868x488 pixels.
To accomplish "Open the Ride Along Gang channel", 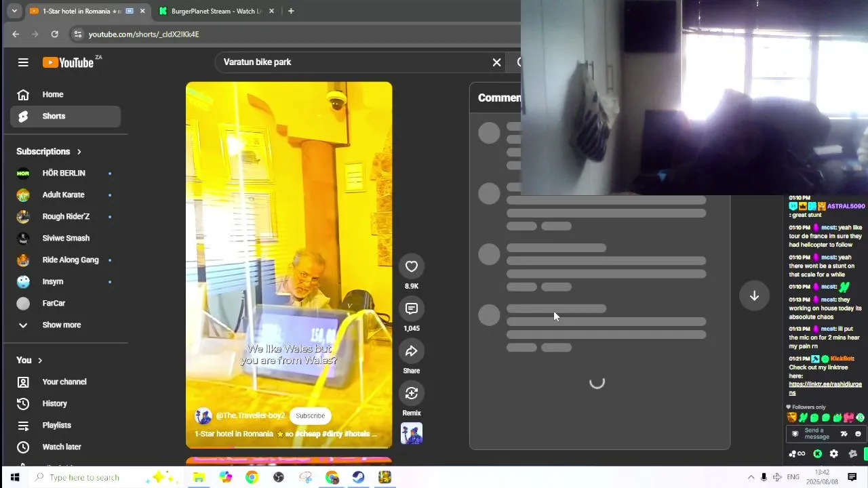I will tap(65, 260).
